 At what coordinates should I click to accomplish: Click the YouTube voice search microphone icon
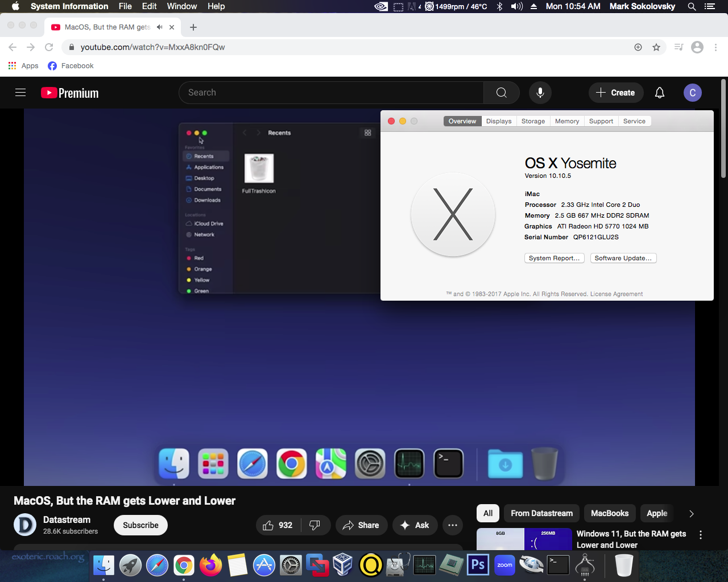point(540,93)
